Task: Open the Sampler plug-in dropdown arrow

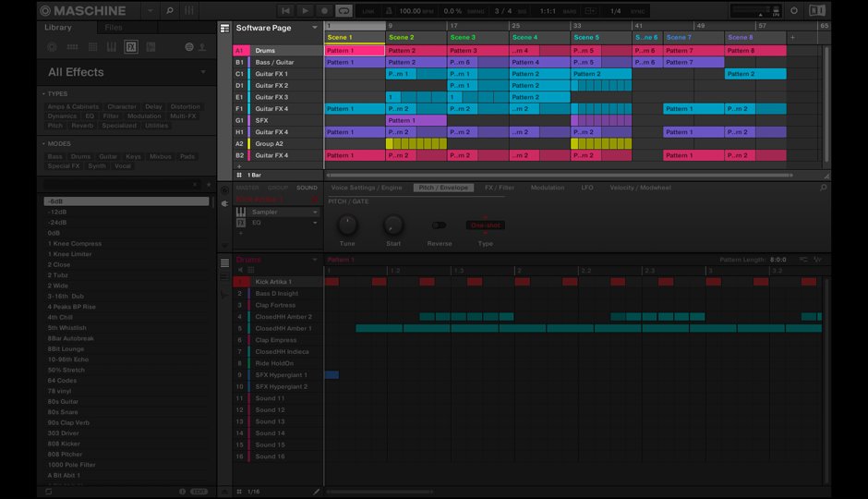Action: (315, 212)
